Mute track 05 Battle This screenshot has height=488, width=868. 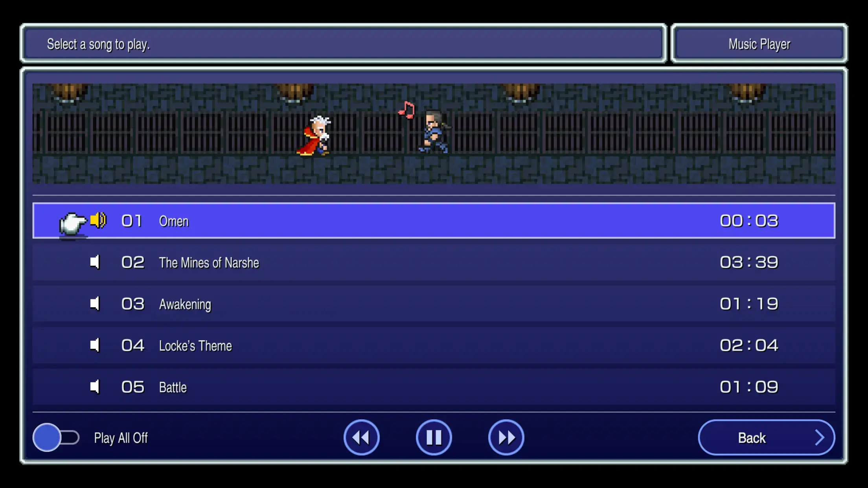[96, 387]
